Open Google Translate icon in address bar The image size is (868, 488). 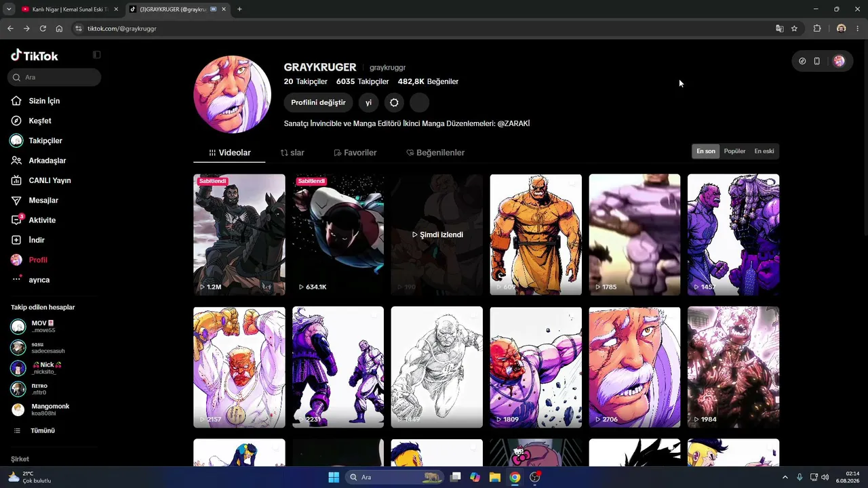(780, 28)
